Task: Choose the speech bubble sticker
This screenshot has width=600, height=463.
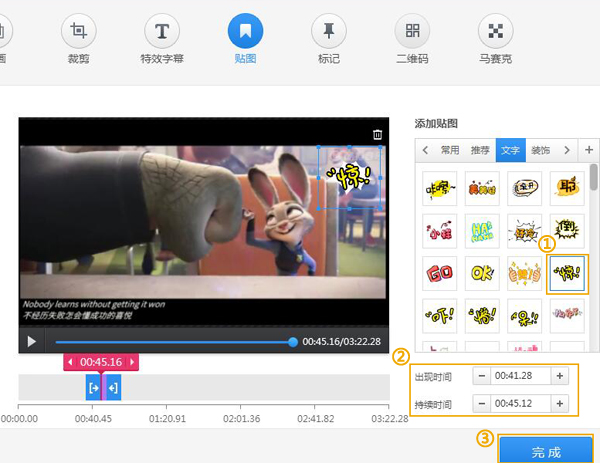Action: pyautogui.click(x=525, y=189)
